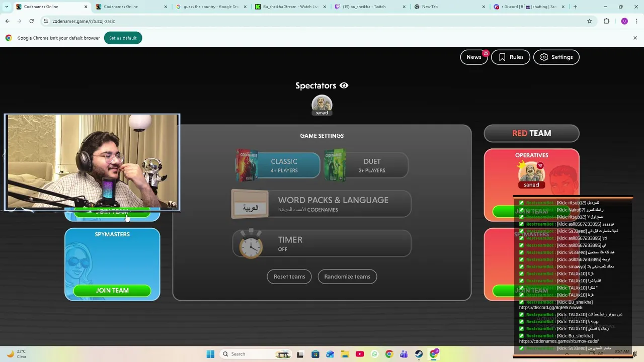Join blue team as Spymaster
The width and height of the screenshot is (644, 362).
(x=112, y=290)
